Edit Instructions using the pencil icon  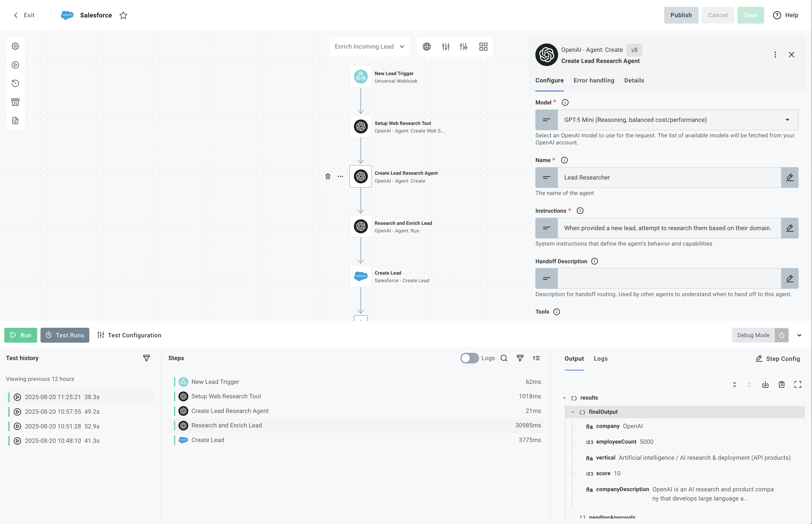790,228
